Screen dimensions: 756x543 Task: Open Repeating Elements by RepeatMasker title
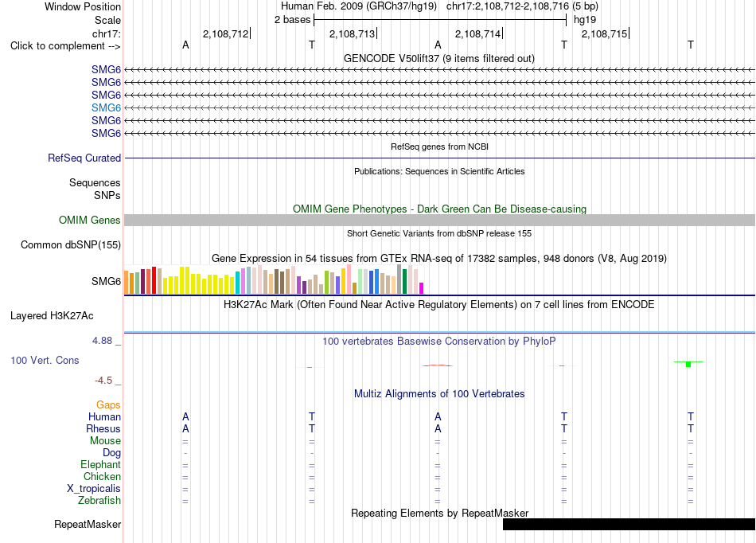(x=439, y=513)
